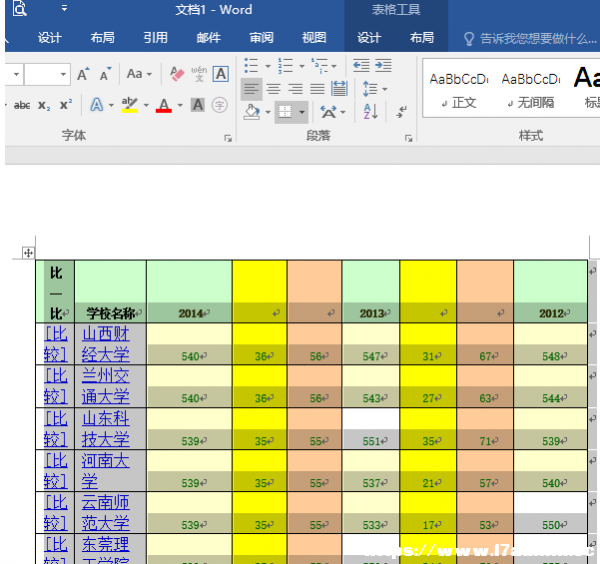This screenshot has height=564, width=600.
Task: Click the 告诉我您想要做什么 search box
Action: (x=531, y=38)
